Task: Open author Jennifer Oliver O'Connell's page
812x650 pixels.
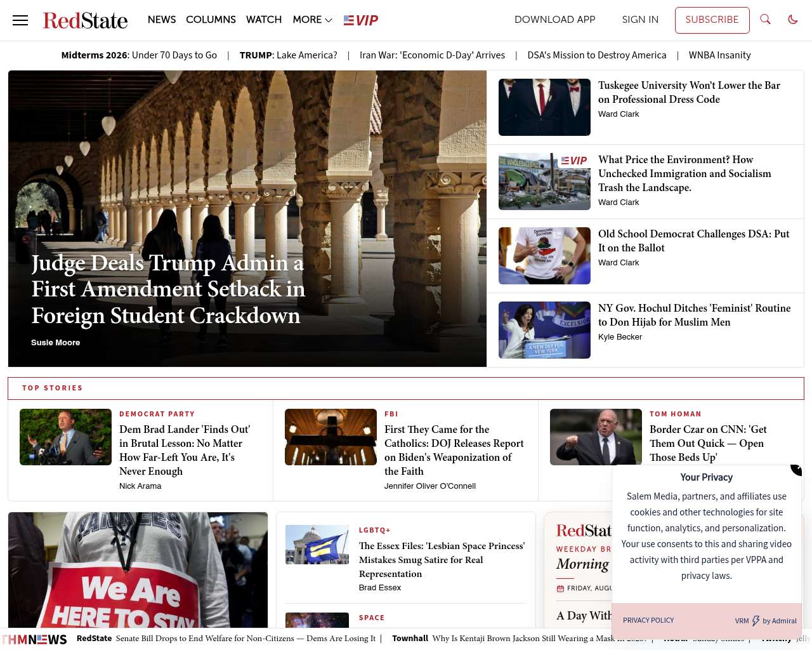Action: click(430, 486)
